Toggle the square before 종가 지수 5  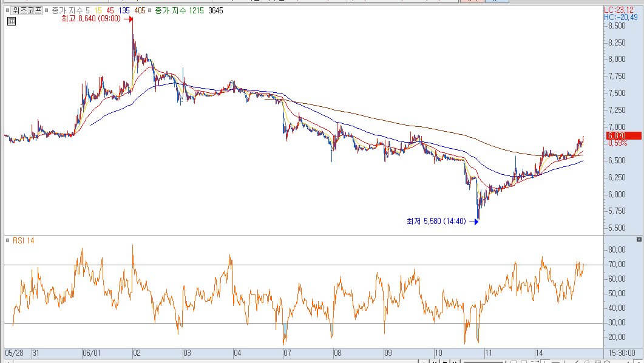[x=46, y=11]
